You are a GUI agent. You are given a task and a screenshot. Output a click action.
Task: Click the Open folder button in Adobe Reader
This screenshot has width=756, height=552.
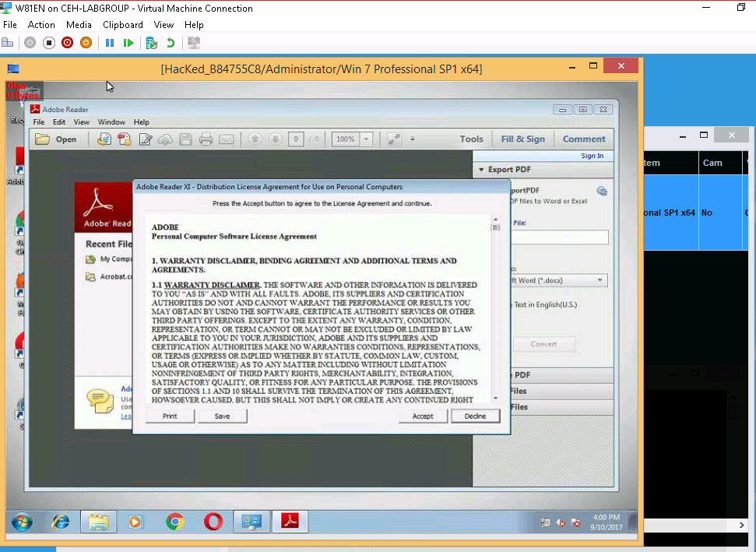coord(56,139)
